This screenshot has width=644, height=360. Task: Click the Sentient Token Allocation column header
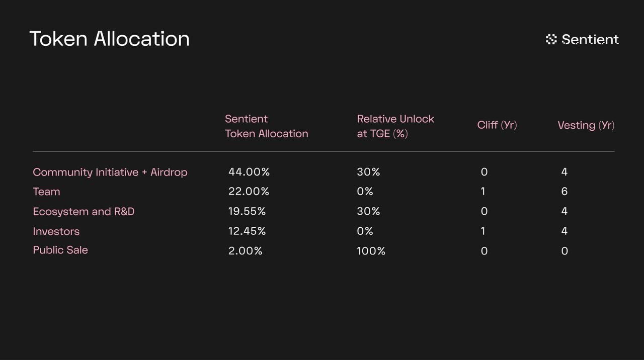pyautogui.click(x=266, y=126)
